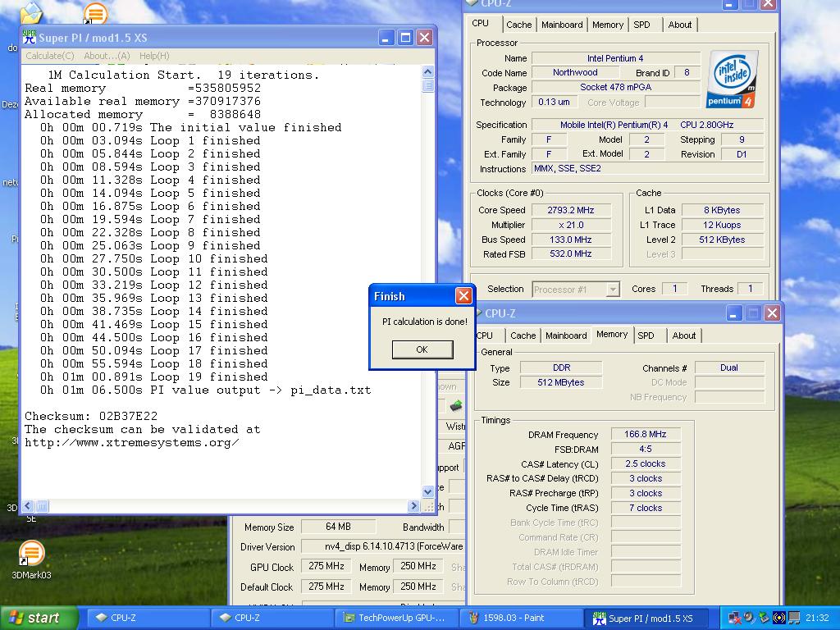Screen dimensions: 840x630
Task: Click GPU-Z Driver Version field nv4_disp
Action: point(382,546)
